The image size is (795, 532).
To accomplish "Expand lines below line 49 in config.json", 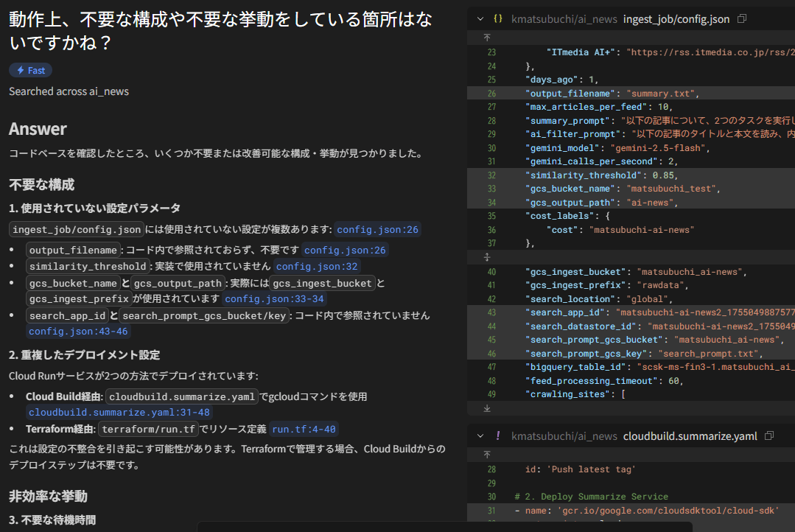I will point(486,407).
